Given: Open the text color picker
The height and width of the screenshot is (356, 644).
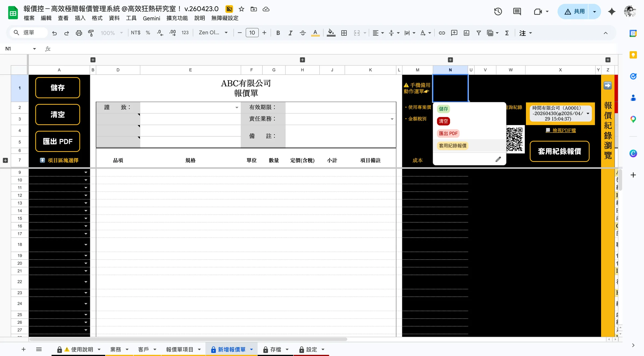Looking at the screenshot, I should [315, 33].
